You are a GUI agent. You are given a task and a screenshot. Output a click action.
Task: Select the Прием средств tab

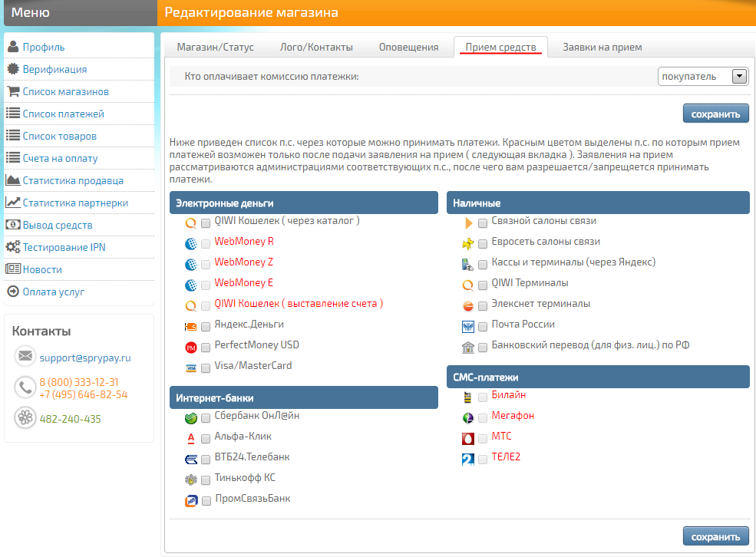(500, 48)
